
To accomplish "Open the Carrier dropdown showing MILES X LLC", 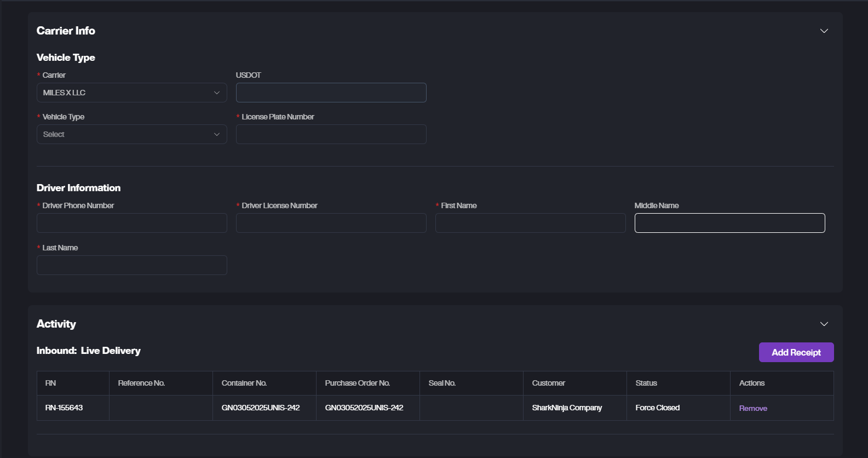I will (x=131, y=93).
